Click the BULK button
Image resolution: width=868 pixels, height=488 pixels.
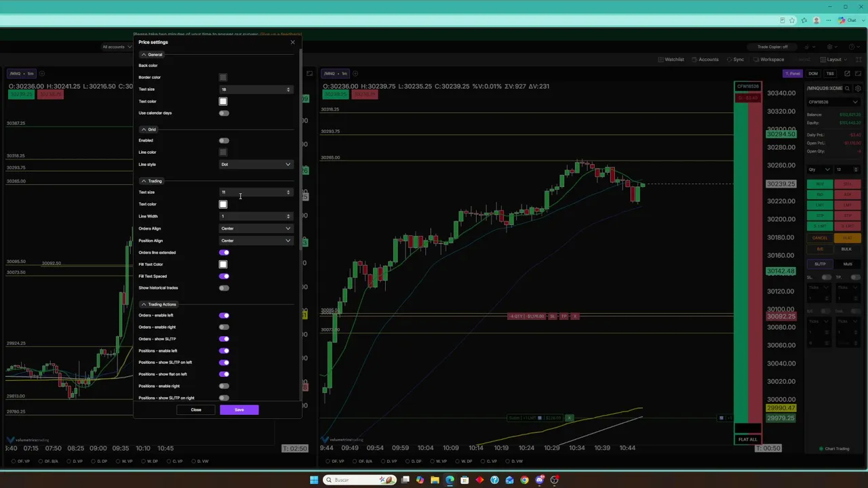[x=846, y=249]
